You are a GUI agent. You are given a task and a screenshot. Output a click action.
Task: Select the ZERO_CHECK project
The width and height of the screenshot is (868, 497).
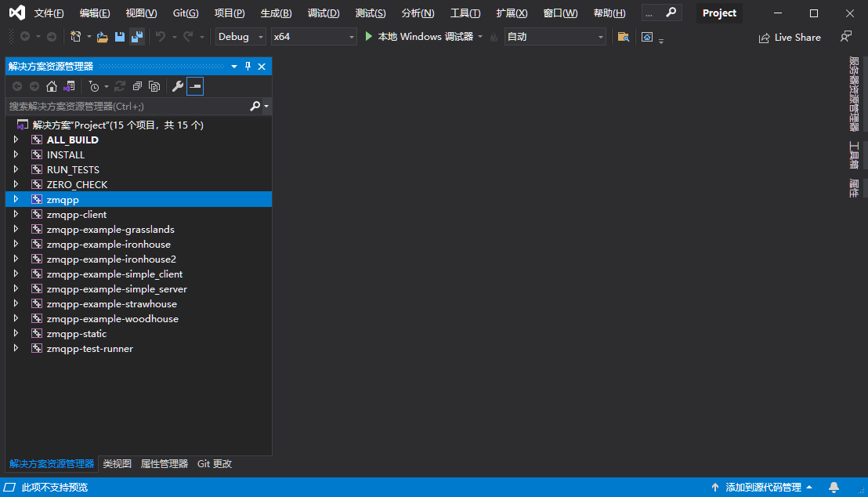(77, 184)
